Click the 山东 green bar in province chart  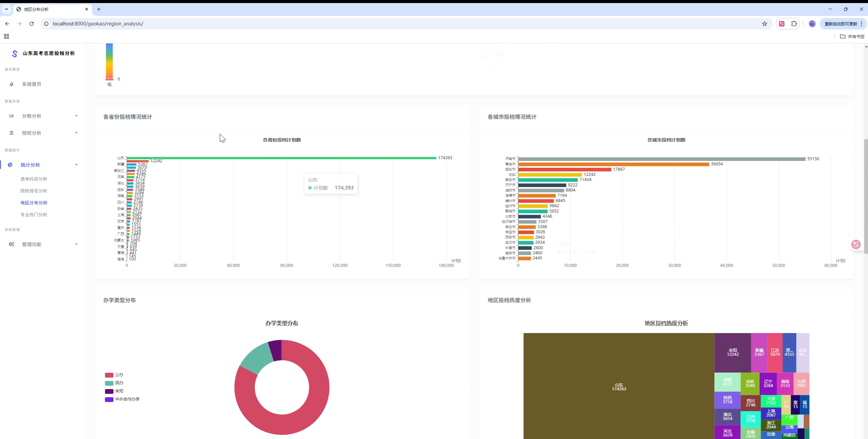pos(282,158)
